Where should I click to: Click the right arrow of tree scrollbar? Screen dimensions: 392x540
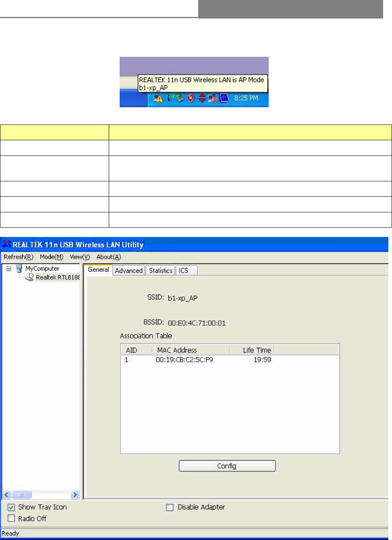pyautogui.click(x=75, y=494)
